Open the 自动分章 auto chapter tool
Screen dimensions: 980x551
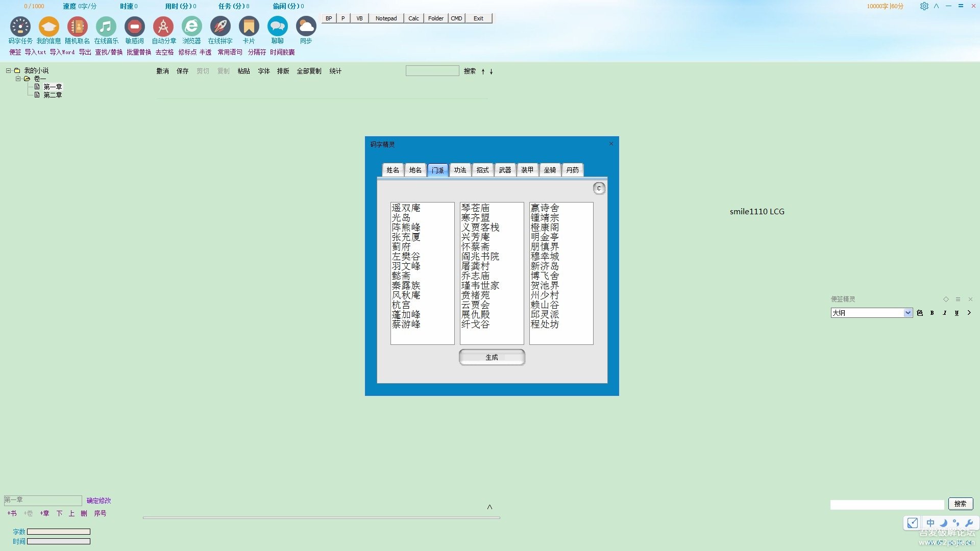(x=163, y=27)
